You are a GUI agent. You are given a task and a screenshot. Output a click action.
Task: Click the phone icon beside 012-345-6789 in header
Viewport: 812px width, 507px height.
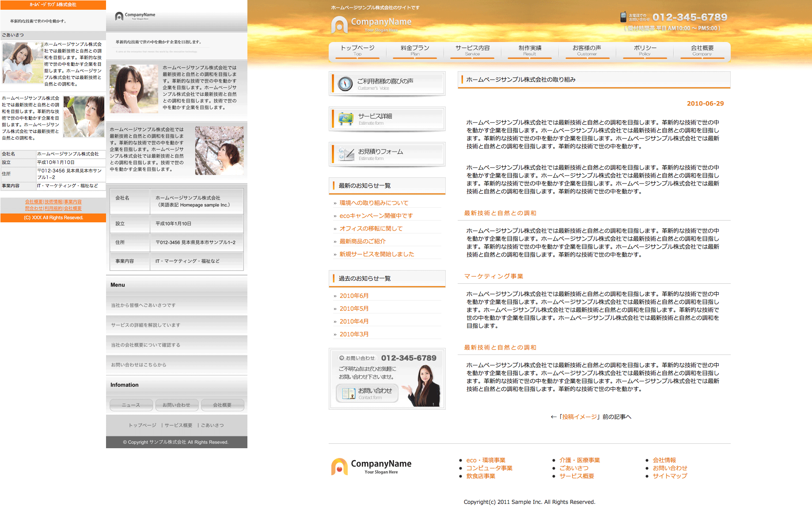pos(623,17)
